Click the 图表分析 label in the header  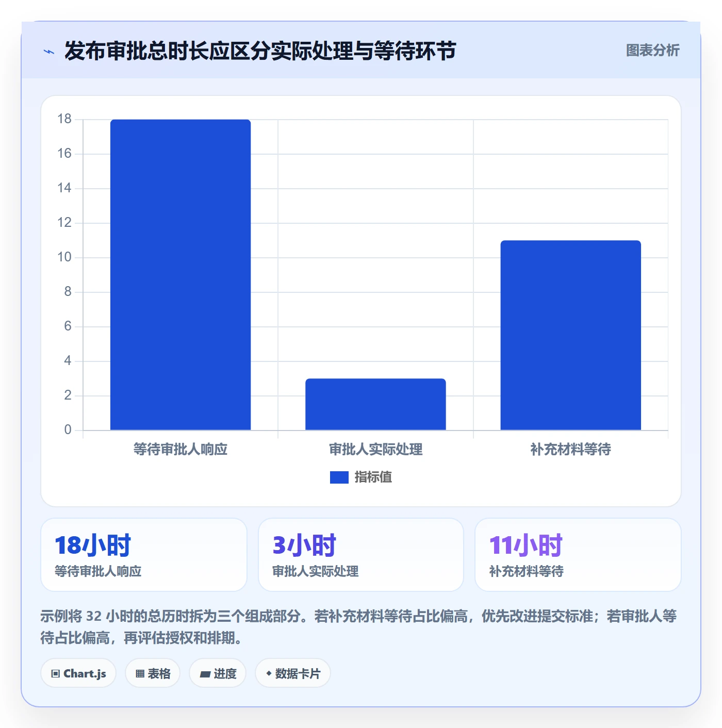(x=652, y=51)
